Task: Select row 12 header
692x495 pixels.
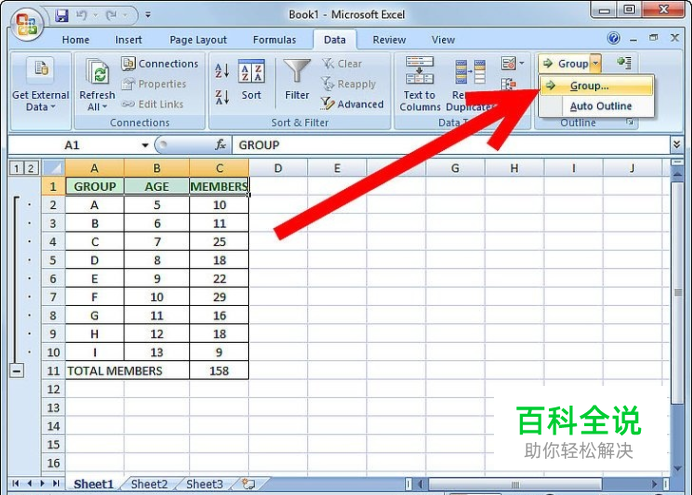Action: (53, 389)
